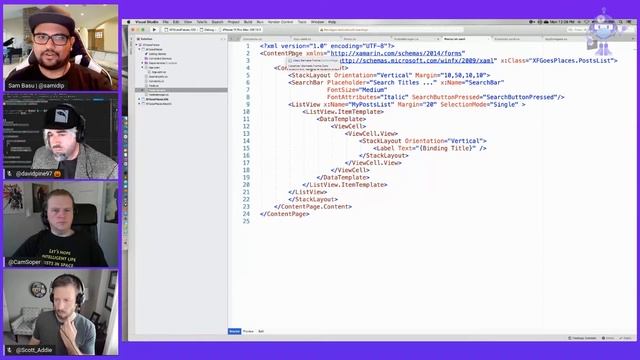Click the ListView MyPostsList code line
The image size is (640, 360).
pyautogui.click(x=407, y=105)
